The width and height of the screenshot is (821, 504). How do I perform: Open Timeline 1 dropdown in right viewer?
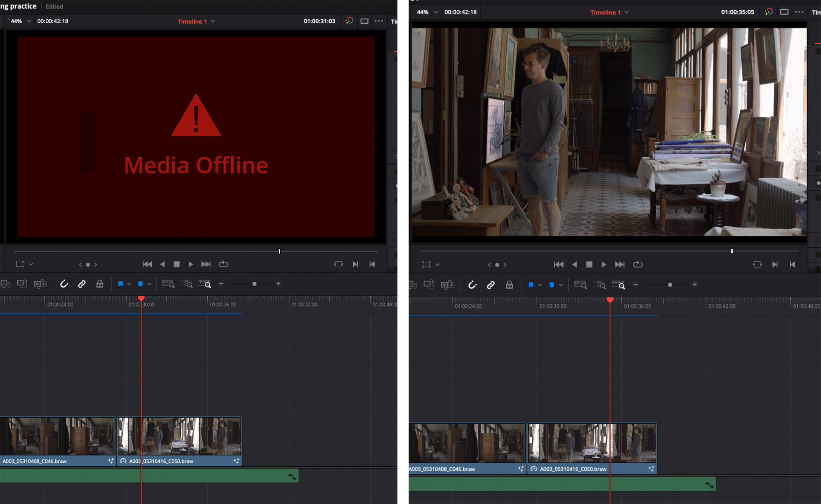pos(609,13)
